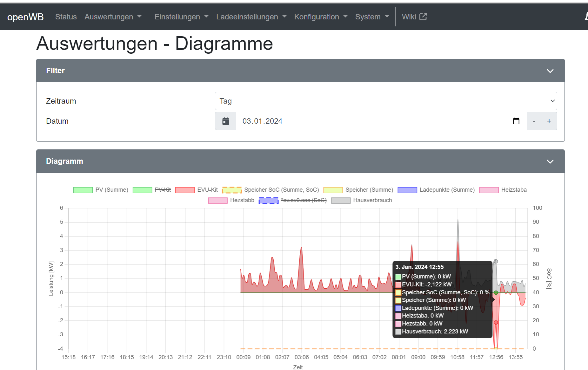Go to previous day with minus button

pyautogui.click(x=534, y=121)
